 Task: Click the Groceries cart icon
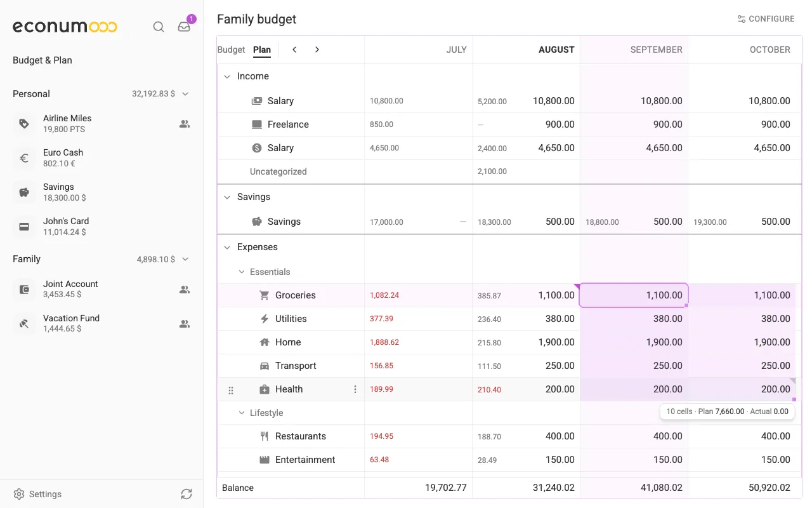(x=265, y=295)
